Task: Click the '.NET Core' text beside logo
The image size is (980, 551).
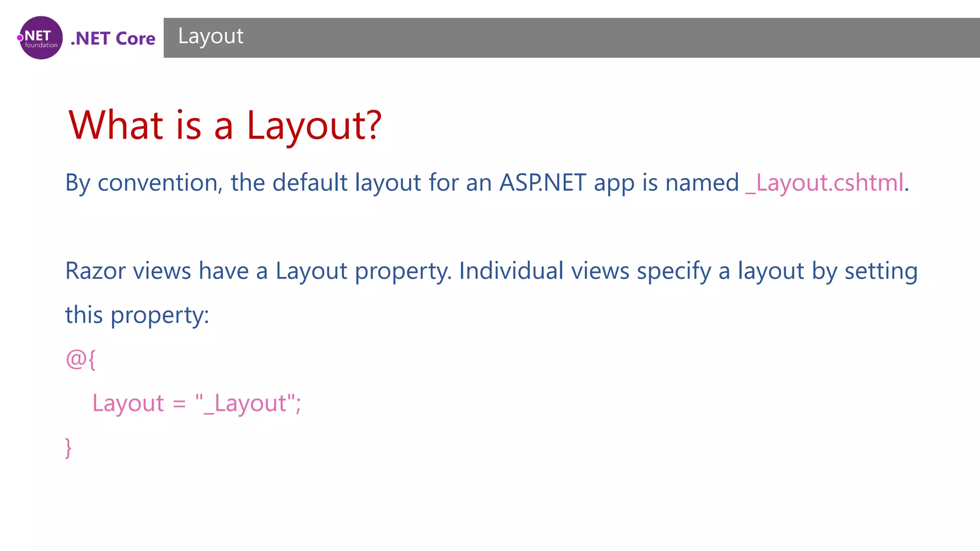Action: (113, 38)
